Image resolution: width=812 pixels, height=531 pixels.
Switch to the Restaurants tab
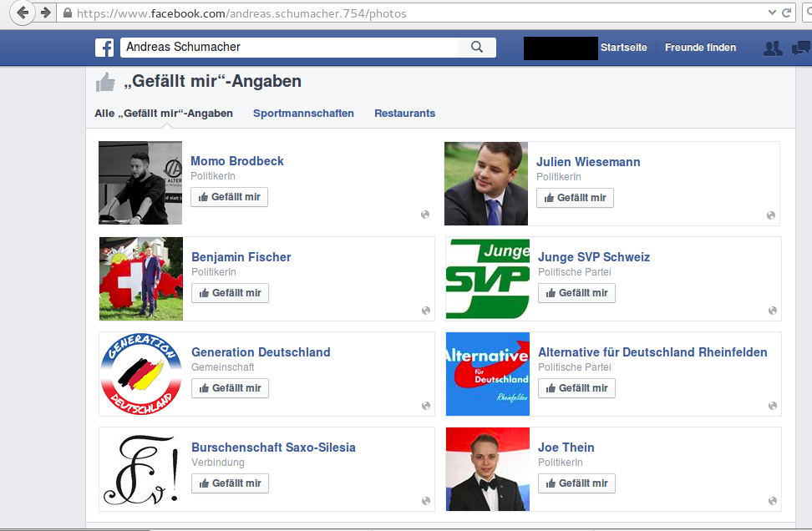coord(405,114)
